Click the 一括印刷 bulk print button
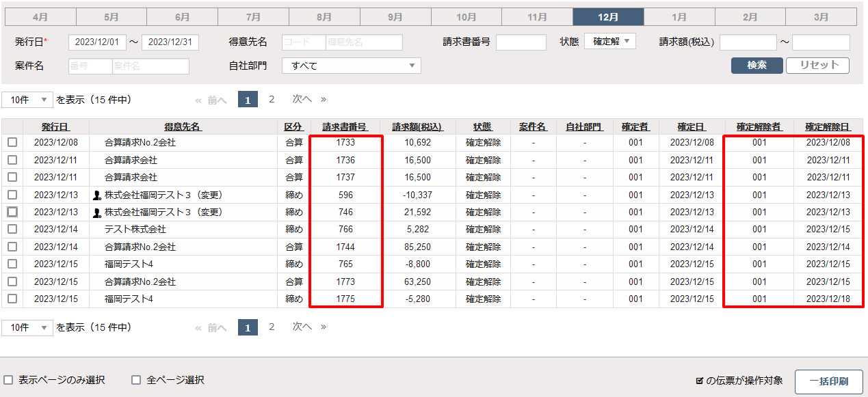Image resolution: width=868 pixels, height=397 pixels. pyautogui.click(x=828, y=381)
